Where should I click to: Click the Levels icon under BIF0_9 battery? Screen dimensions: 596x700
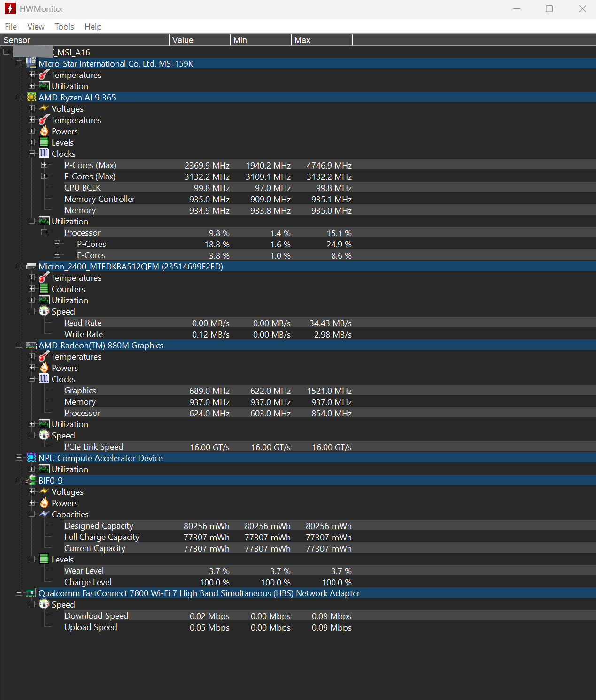[x=44, y=559]
